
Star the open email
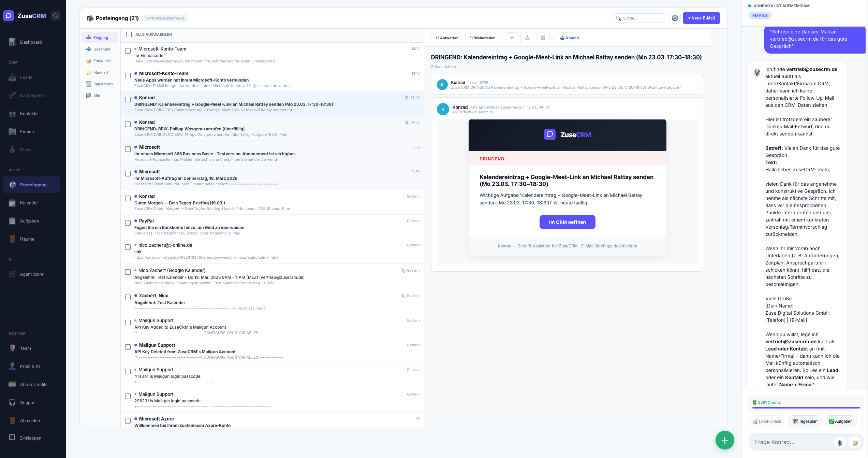pos(512,38)
